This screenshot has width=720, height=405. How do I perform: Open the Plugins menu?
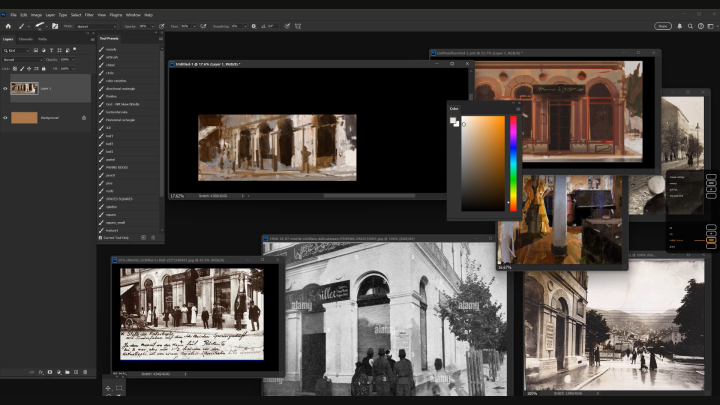tap(116, 15)
